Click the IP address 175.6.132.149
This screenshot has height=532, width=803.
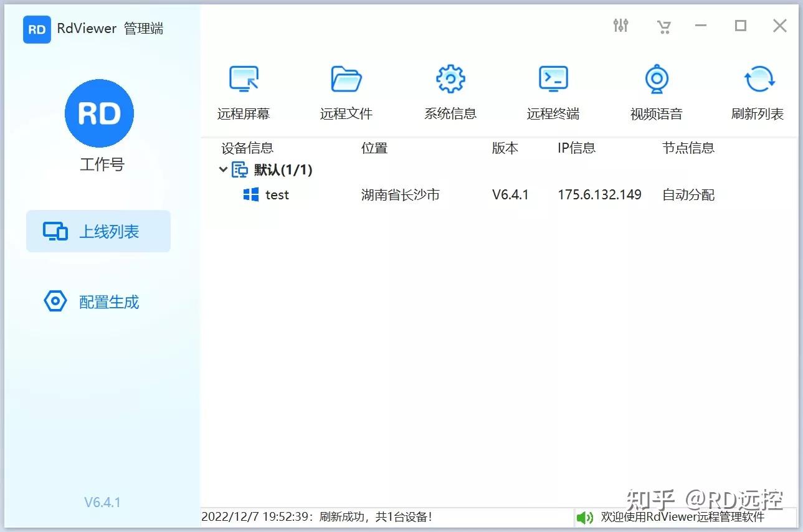[599, 194]
